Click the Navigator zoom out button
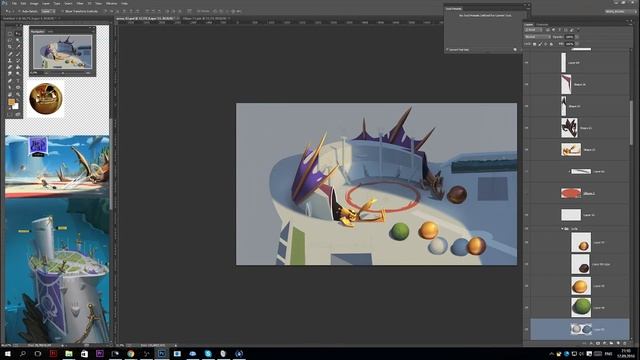Screen dimensions: 640x360 46,73
